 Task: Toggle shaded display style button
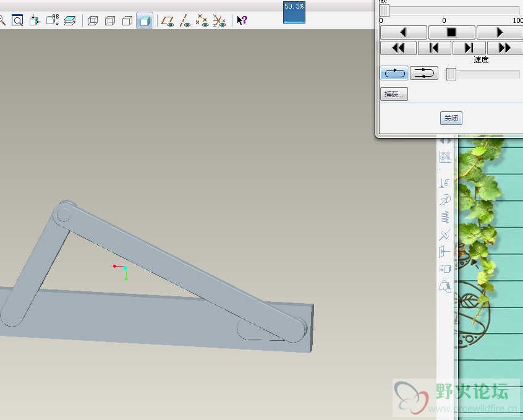[145, 20]
